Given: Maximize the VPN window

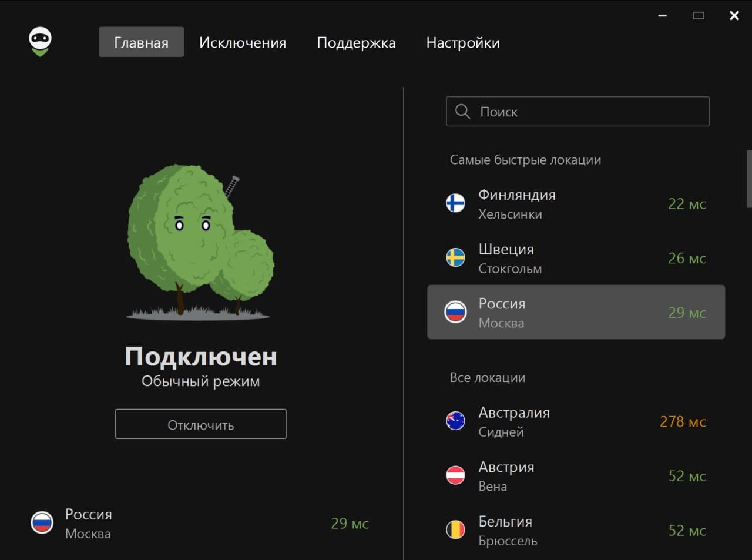Looking at the screenshot, I should [x=699, y=16].
